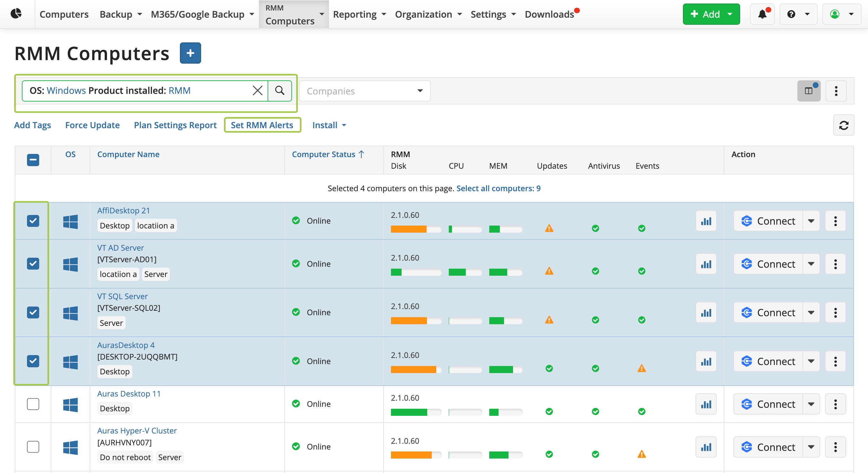Open RMM chart for VT SQL Server

point(706,313)
